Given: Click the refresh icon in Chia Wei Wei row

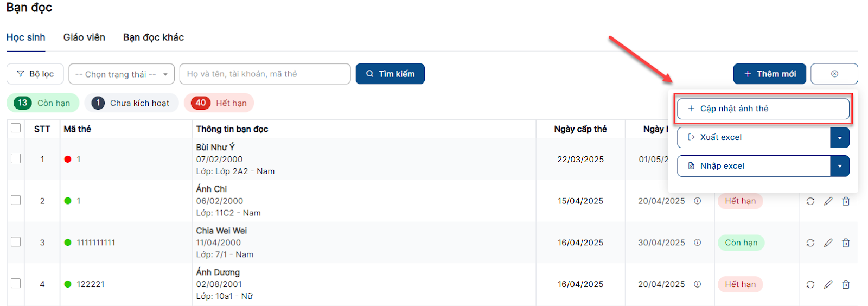Looking at the screenshot, I should pos(810,243).
